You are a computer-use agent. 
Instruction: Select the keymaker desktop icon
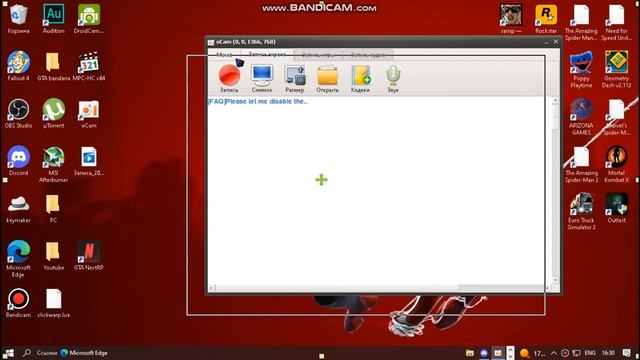18,209
